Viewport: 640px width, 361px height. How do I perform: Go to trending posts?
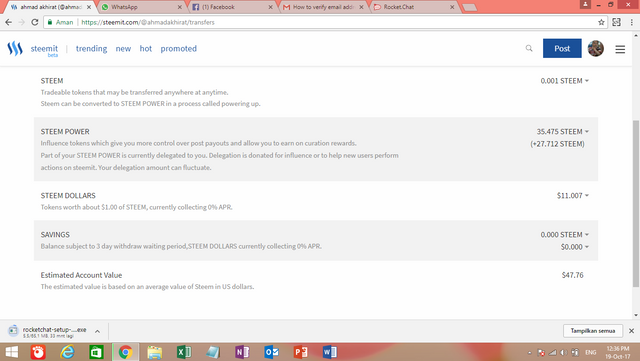click(x=91, y=49)
